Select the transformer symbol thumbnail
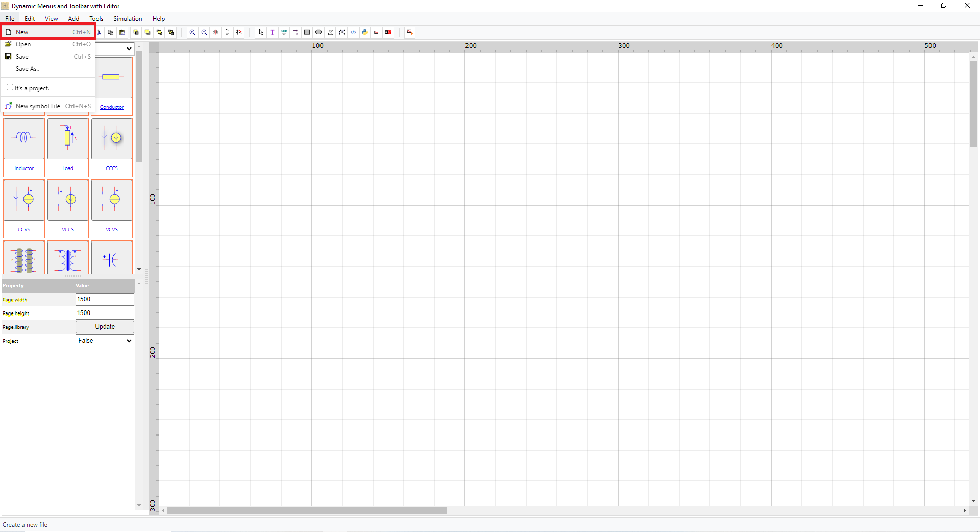This screenshot has height=532, width=980. (68, 258)
